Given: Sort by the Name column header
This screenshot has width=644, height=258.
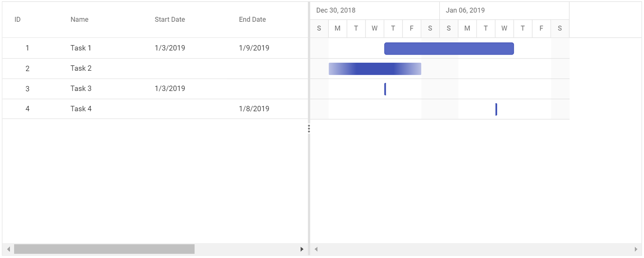Looking at the screenshot, I should point(79,19).
